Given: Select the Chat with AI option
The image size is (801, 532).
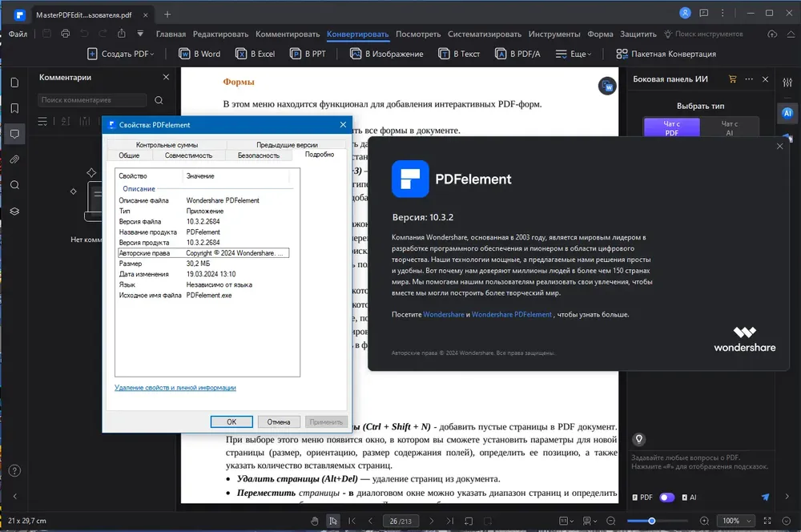Looking at the screenshot, I should pyautogui.click(x=730, y=127).
